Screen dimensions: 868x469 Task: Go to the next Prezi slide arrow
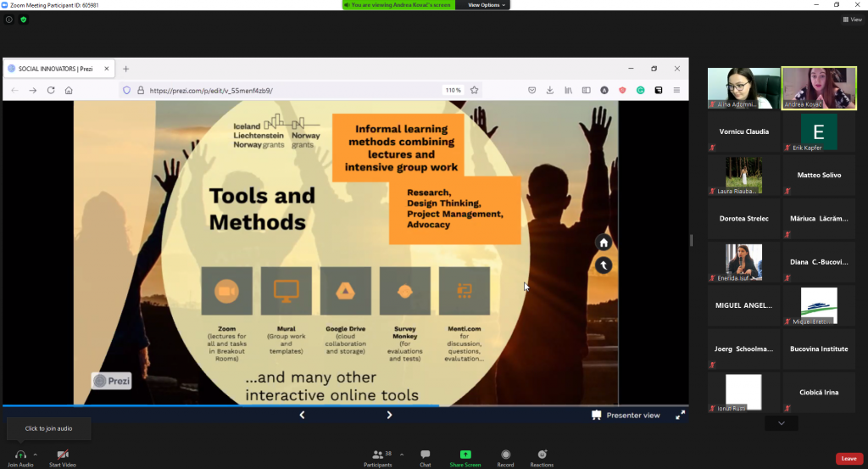(x=389, y=415)
